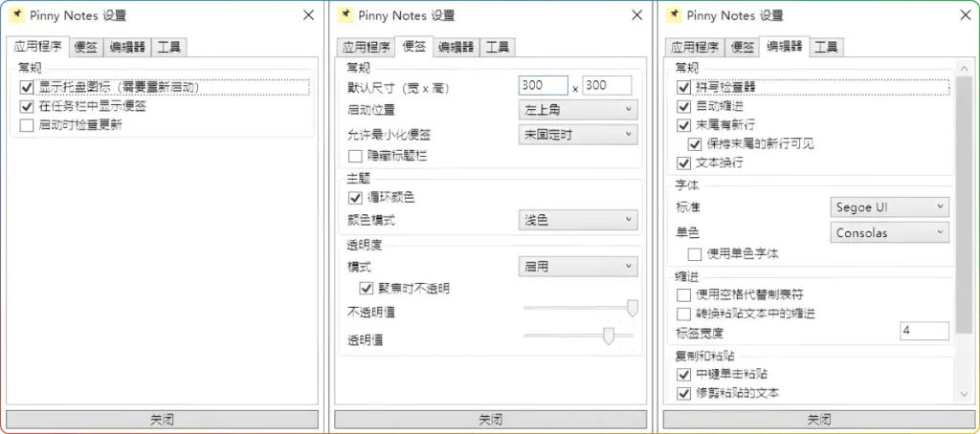Screen dimensions: 980x434
Task: Toggle 显示托盘图标 checkbox
Action: click(26, 87)
